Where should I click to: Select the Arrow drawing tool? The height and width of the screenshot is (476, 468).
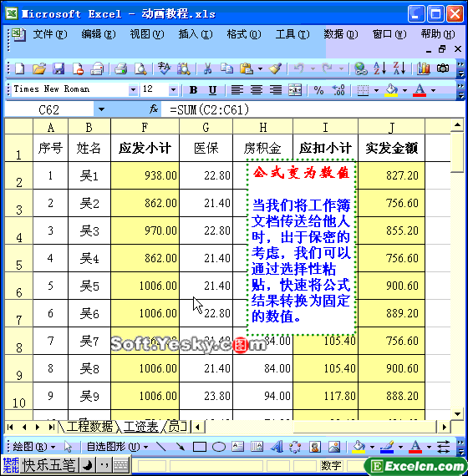(181, 447)
